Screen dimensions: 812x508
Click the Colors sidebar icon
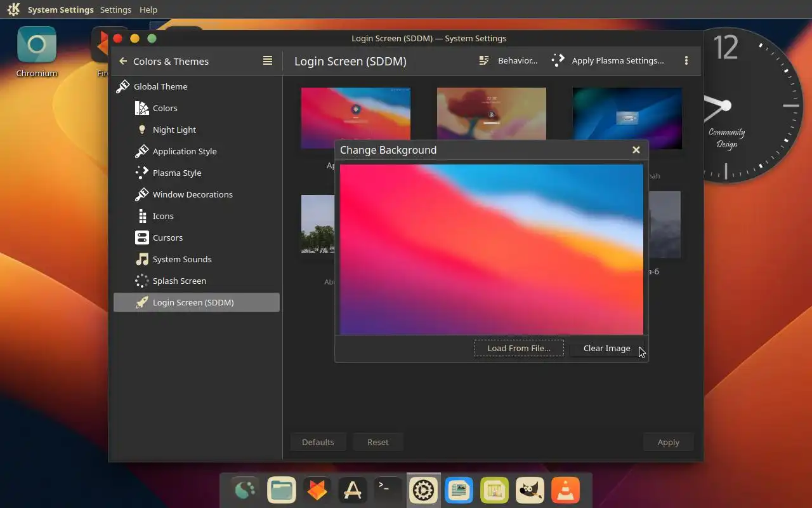tap(142, 108)
